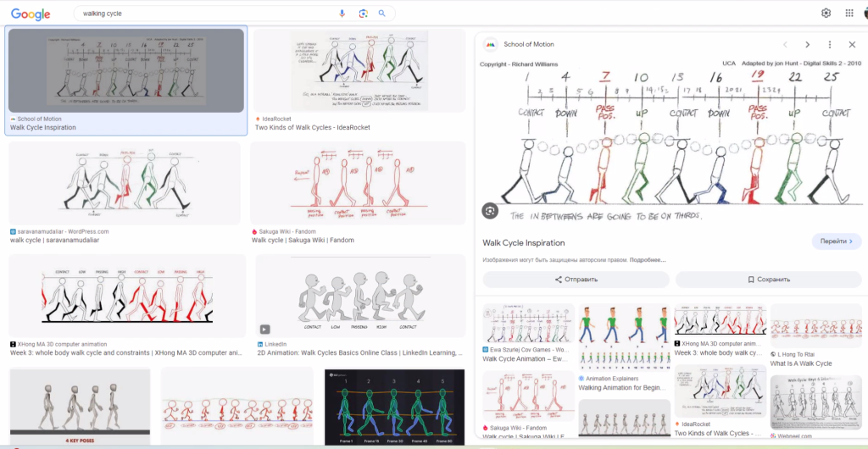Viewport: 868px width, 449px height.
Task: Click Walk cycle | Sakuga Wiki | Fandom caption
Action: pyautogui.click(x=303, y=241)
